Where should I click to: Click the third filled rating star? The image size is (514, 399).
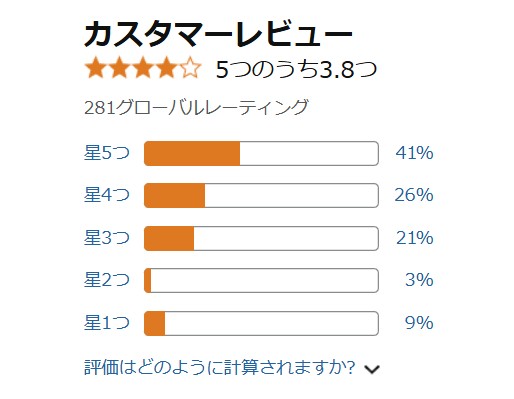(143, 68)
